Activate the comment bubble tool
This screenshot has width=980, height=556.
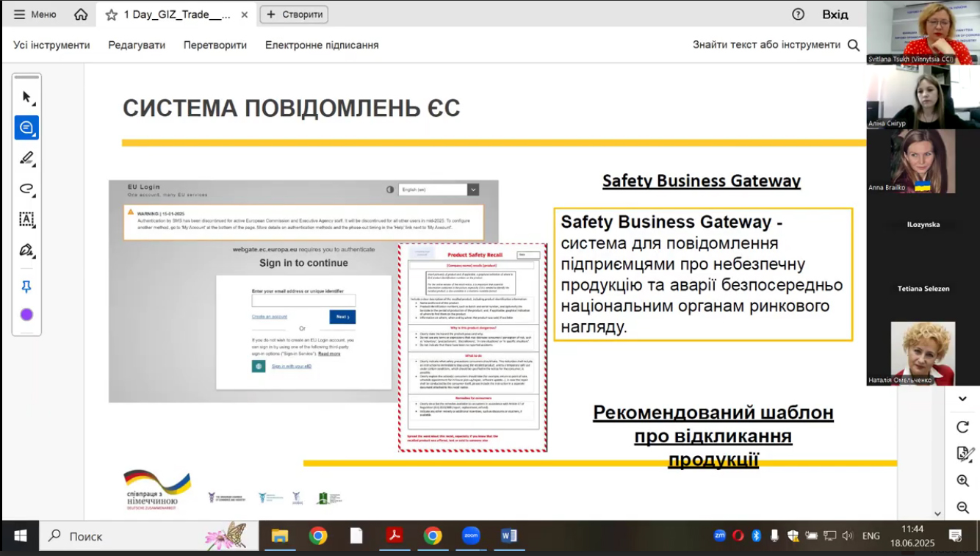26,128
